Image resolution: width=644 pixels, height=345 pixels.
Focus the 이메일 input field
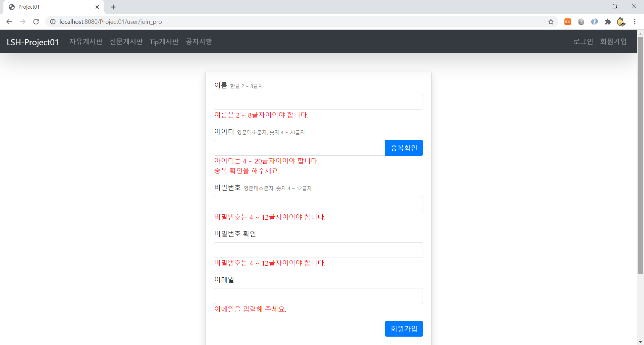318,296
